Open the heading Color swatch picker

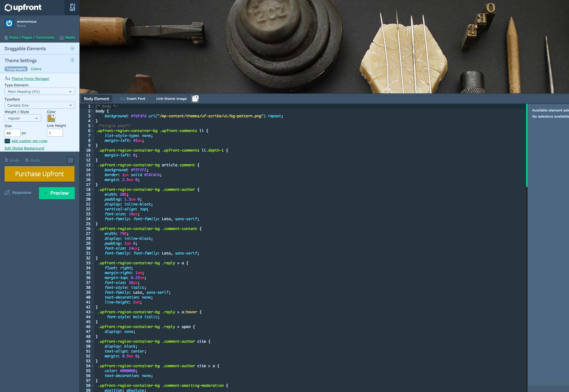tap(51, 118)
